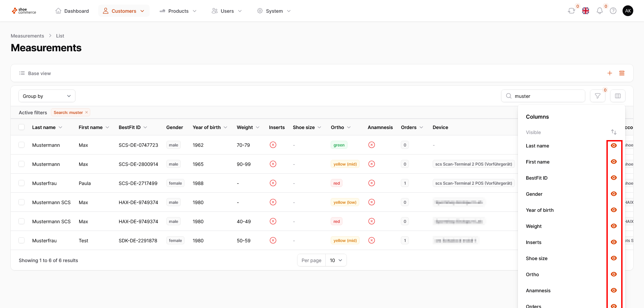
Task: Open the Per page 10 dropdown
Action: 336,260
